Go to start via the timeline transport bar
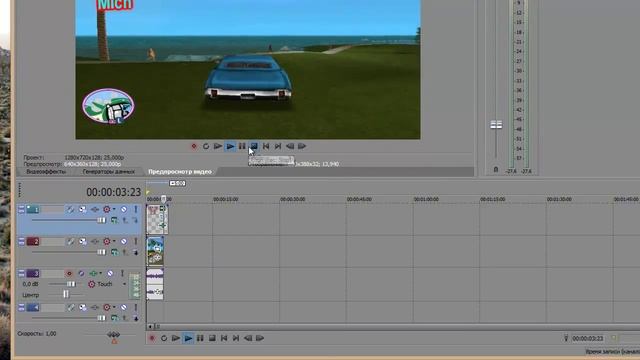 [x=224, y=338]
